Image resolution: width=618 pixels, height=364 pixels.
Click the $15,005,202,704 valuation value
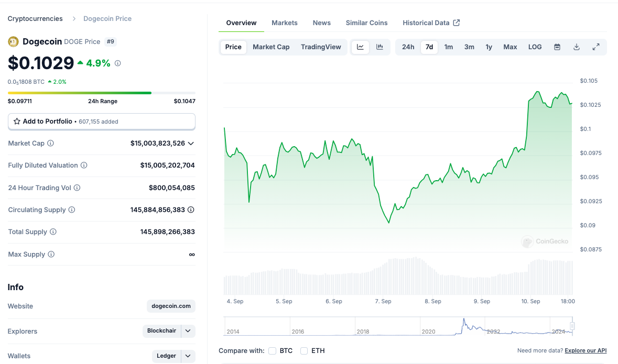tap(168, 166)
